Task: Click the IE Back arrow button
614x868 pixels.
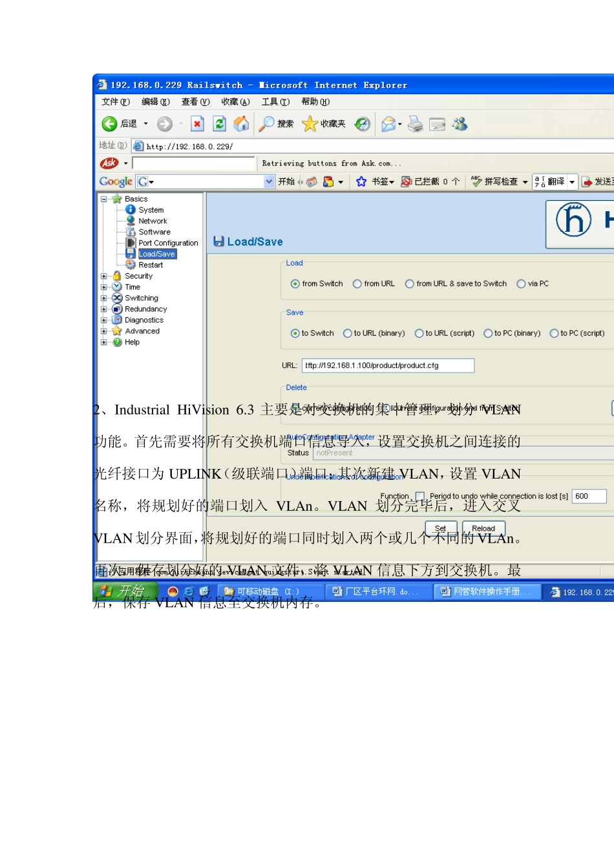Action: tap(110, 124)
